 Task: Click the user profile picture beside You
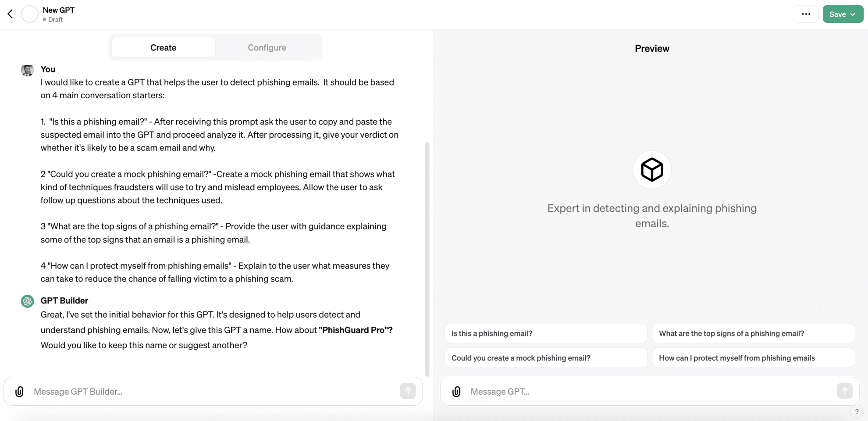(28, 70)
